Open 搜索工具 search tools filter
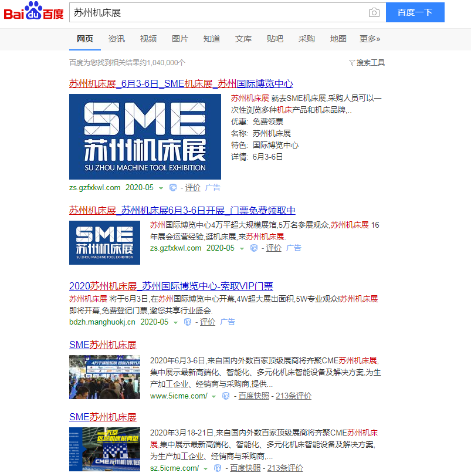 point(367,63)
